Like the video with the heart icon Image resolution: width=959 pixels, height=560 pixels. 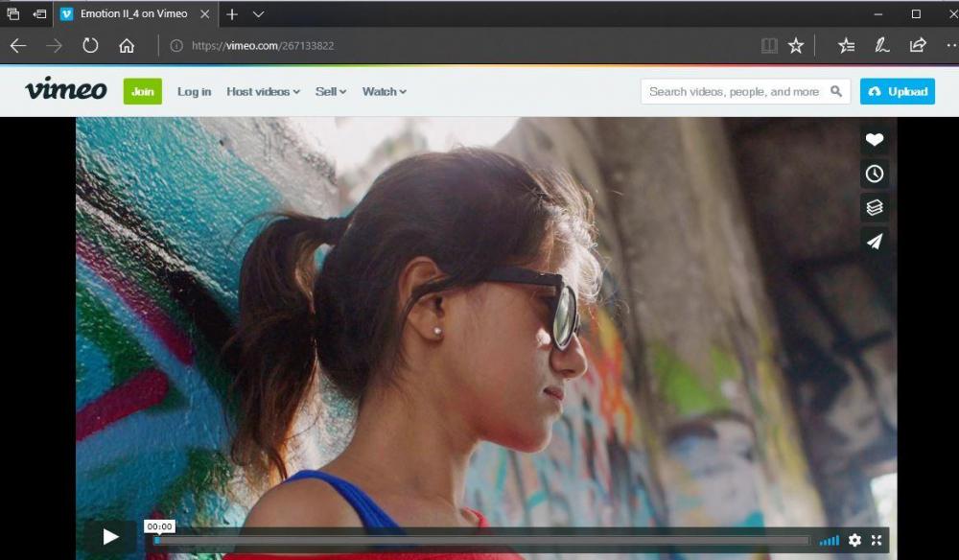tap(874, 140)
